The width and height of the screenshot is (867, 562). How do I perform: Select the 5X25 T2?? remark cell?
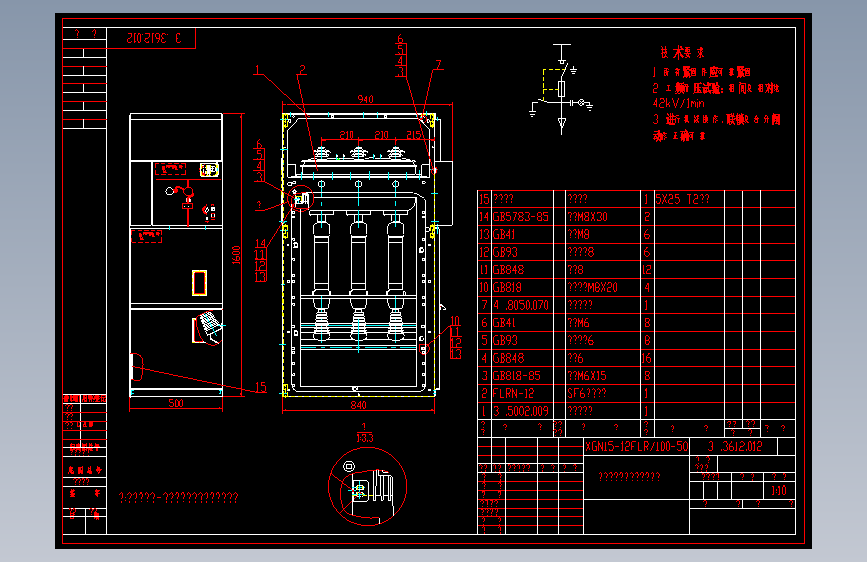(x=682, y=199)
